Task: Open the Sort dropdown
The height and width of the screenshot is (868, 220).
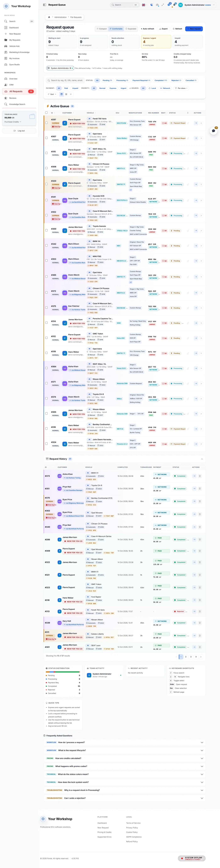Action: click(x=52, y=94)
